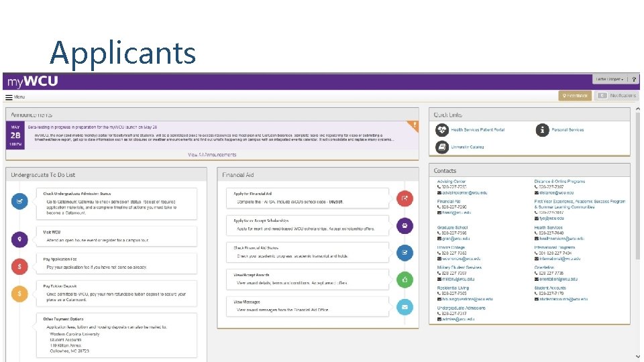Click the myWCU logo
Image resolution: width=644 pixels, height=362 pixels.
point(32,81)
